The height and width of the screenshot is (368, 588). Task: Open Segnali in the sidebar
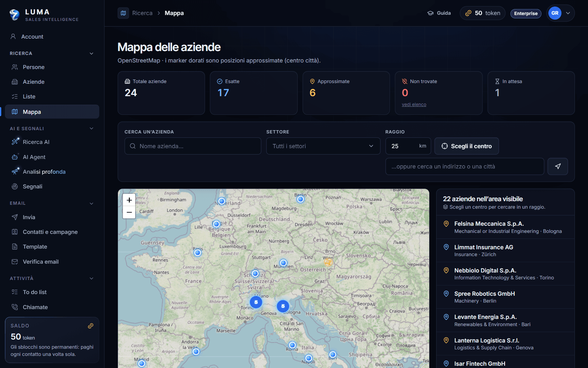[x=52, y=186]
